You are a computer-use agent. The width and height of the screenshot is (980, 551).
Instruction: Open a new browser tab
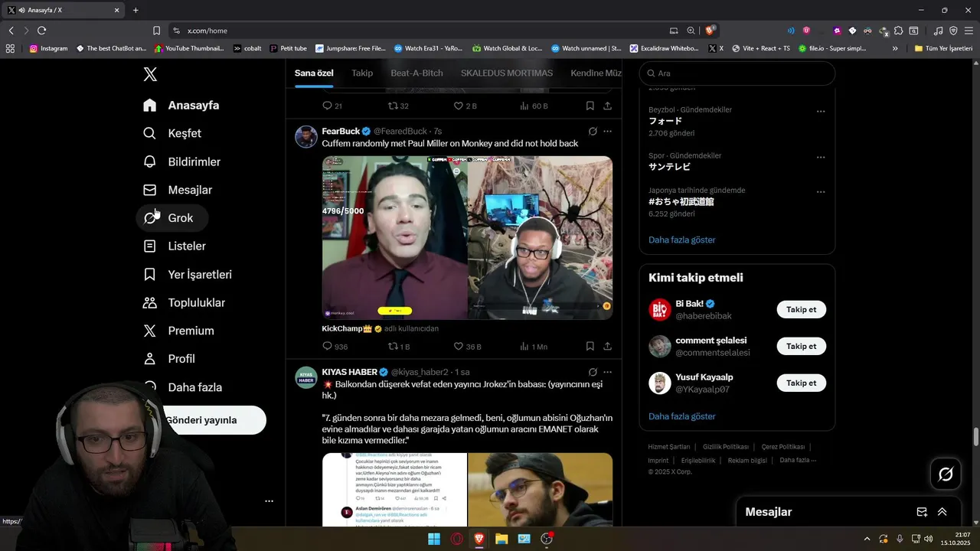136,10
